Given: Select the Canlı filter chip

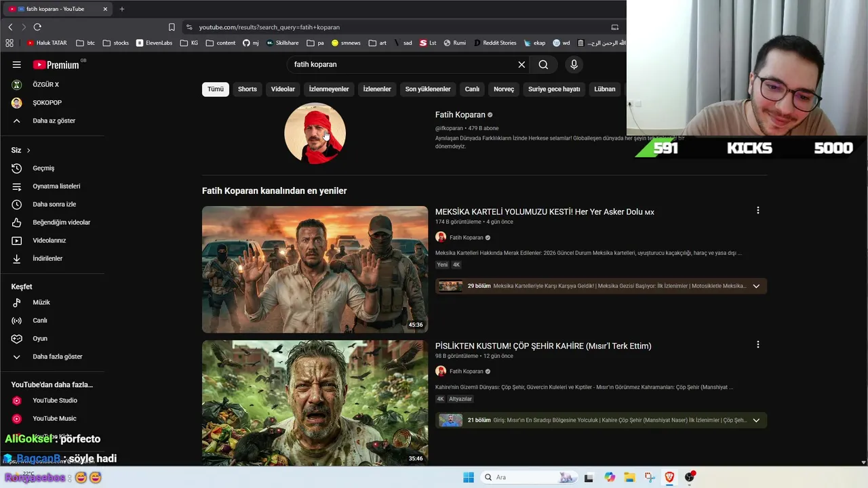Looking at the screenshot, I should 472,89.
